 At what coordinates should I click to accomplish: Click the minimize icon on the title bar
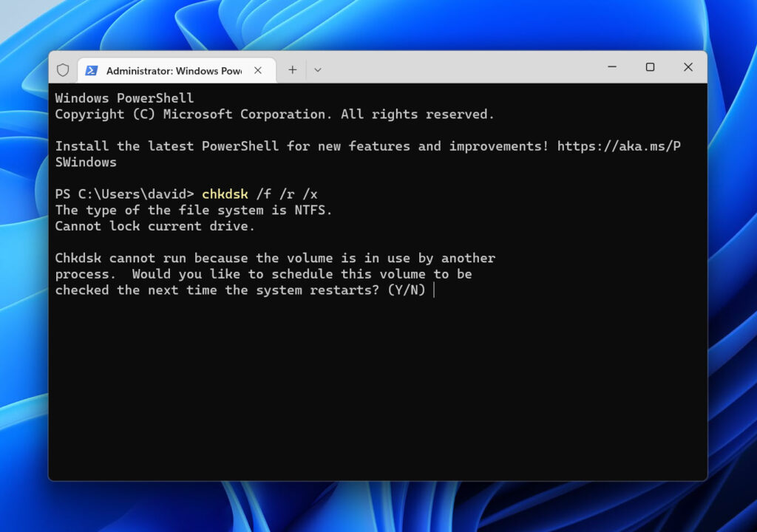pos(611,66)
